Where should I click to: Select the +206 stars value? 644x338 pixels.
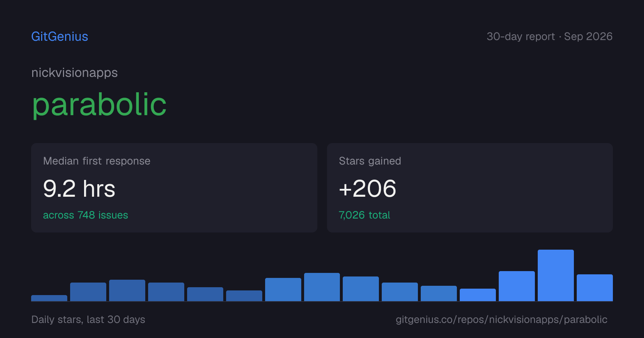pyautogui.click(x=367, y=188)
